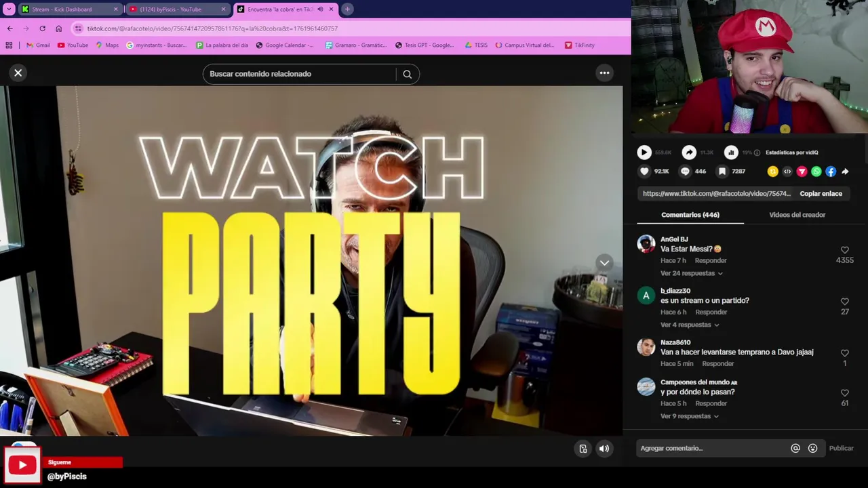Screen dimensions: 868x488
Task: Like Campeones del mundo's comment
Action: click(845, 393)
